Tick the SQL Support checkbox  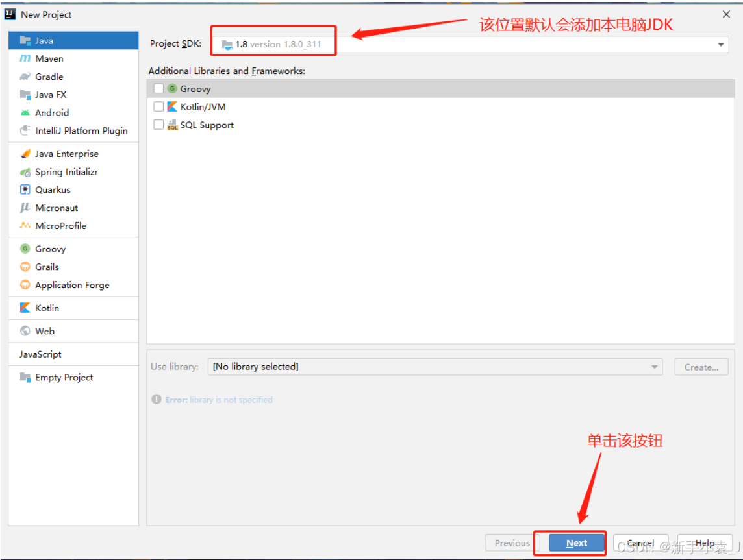[158, 125]
